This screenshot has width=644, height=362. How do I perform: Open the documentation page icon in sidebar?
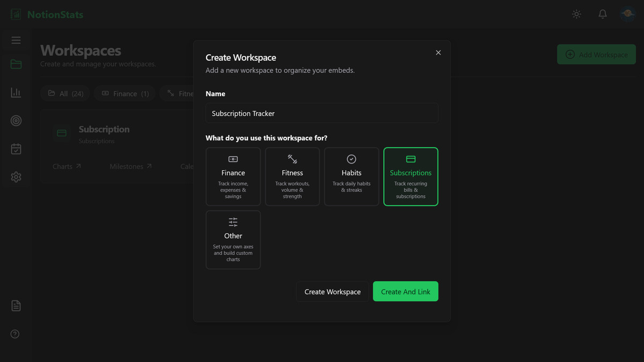[x=16, y=306]
